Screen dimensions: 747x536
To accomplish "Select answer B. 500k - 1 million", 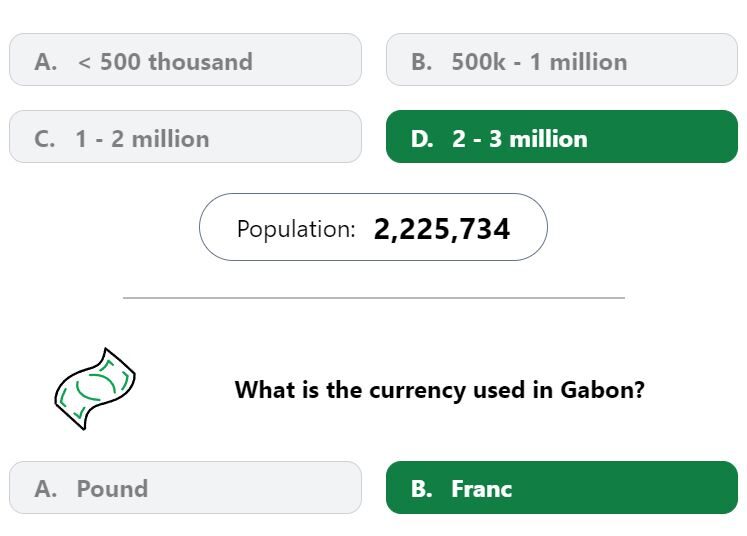I will [x=562, y=60].
